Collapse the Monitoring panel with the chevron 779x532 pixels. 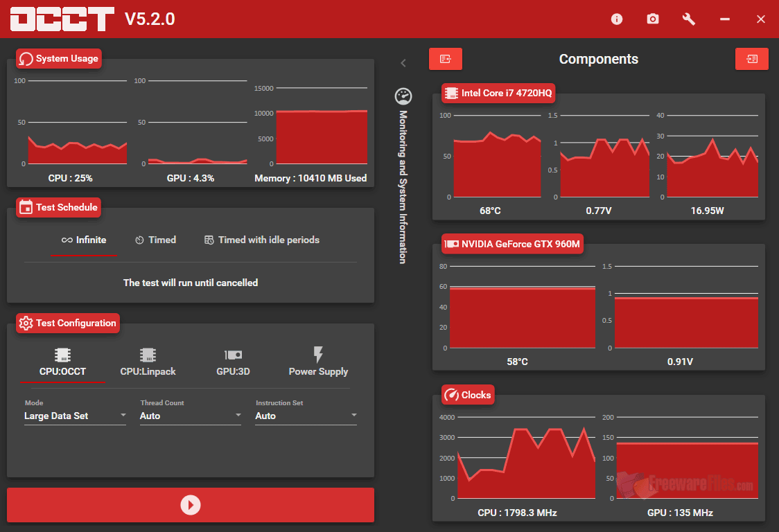click(x=403, y=62)
